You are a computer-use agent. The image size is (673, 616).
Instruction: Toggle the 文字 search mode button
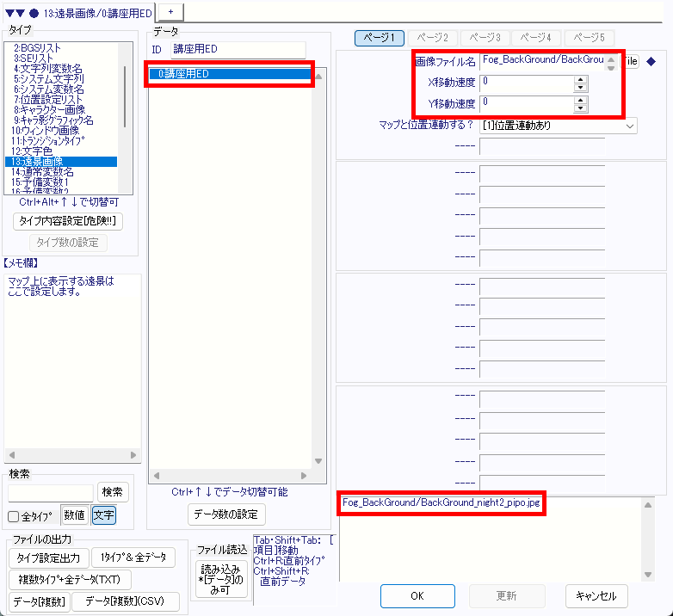pos(103,515)
